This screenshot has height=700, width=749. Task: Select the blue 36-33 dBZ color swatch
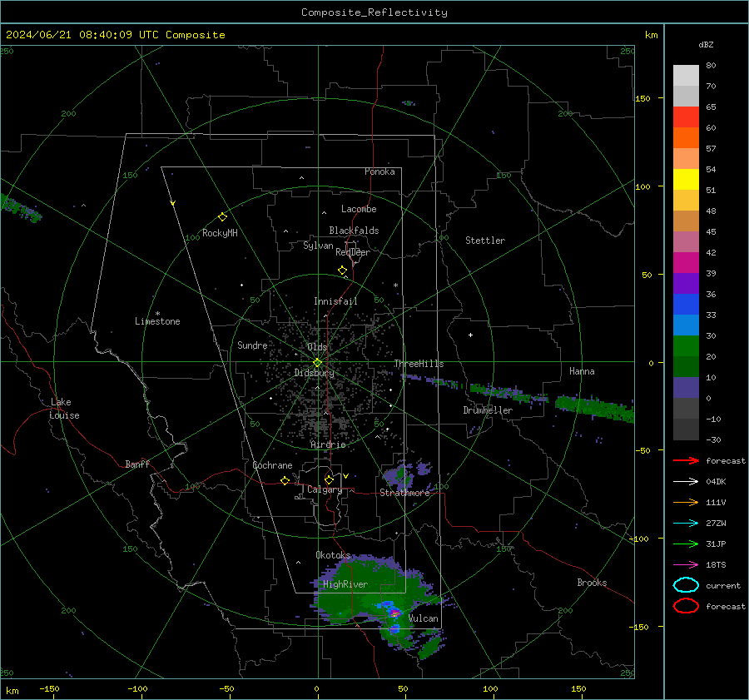[686, 305]
